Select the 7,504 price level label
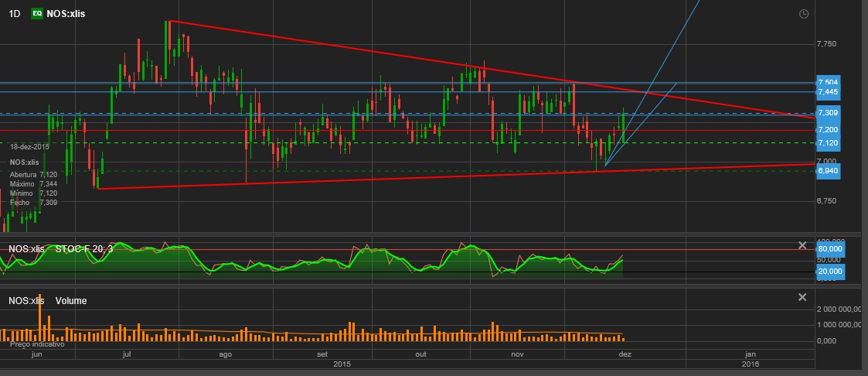The width and height of the screenshot is (868, 376). click(828, 83)
